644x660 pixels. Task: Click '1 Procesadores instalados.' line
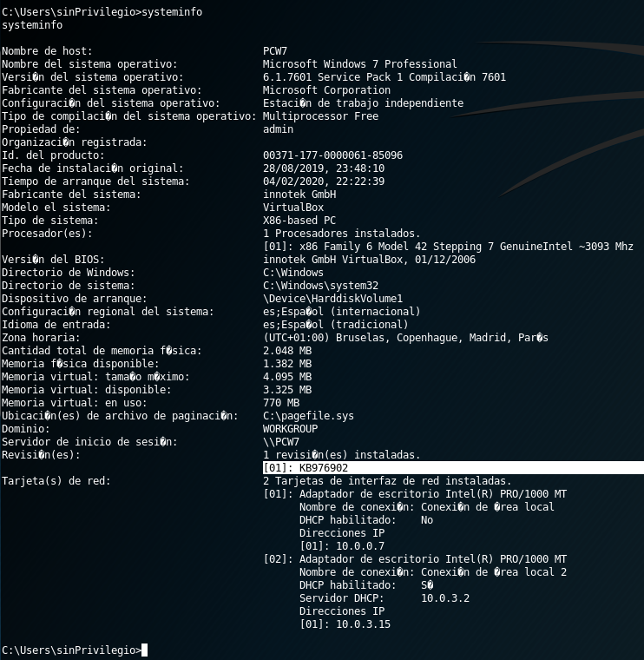342,234
